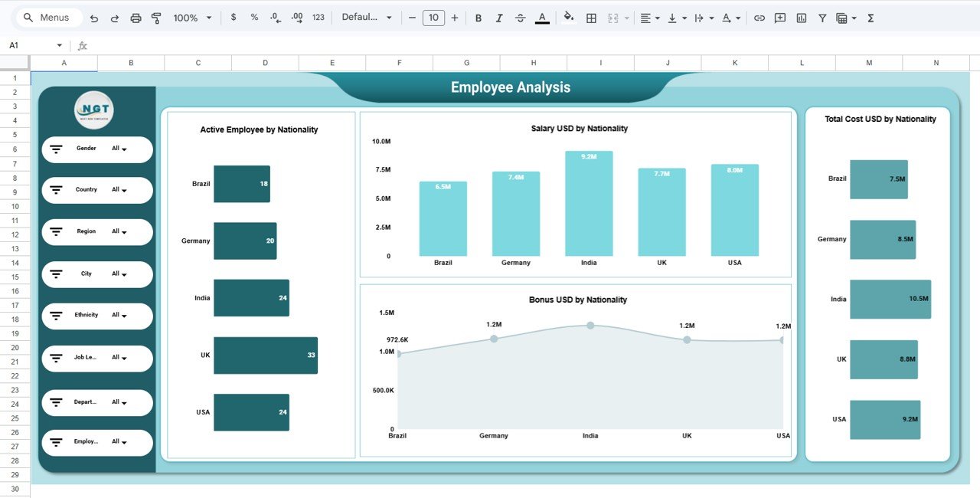Viewport: 980px width, 498px height.
Task: Apply percent format
Action: [253, 17]
